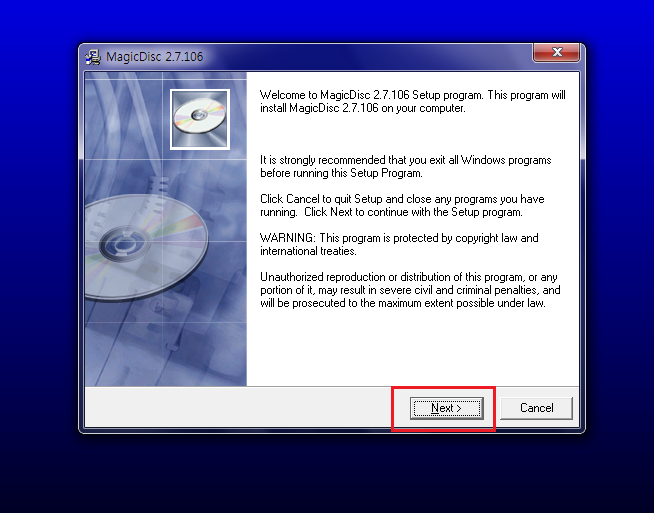Click the installer icon in the title bar

94,57
